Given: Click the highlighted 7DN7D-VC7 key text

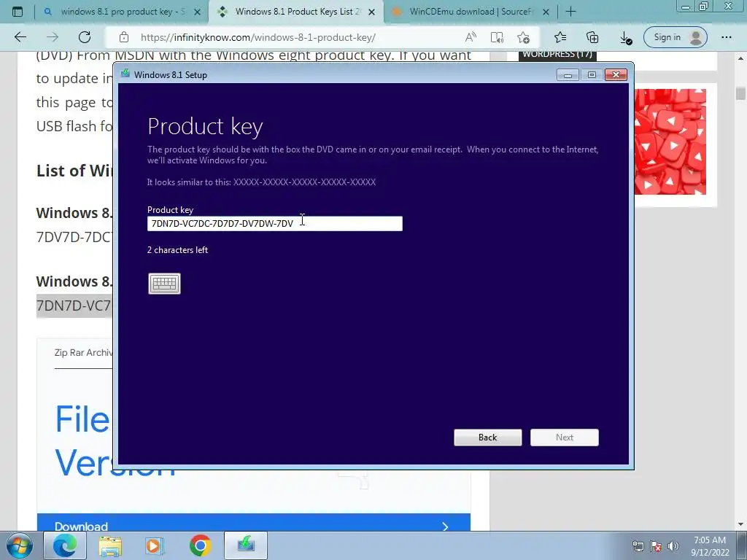Looking at the screenshot, I should (74, 306).
